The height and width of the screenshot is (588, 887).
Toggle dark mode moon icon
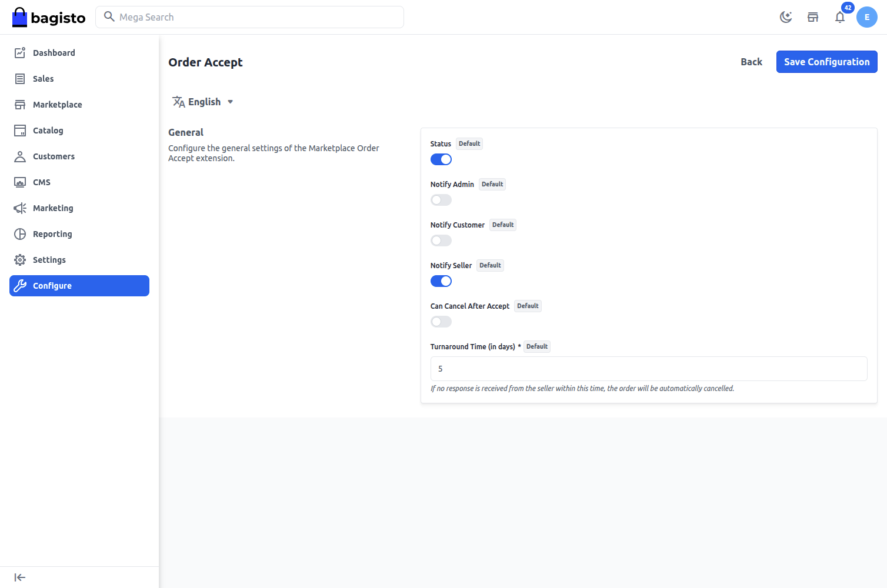[x=786, y=17]
